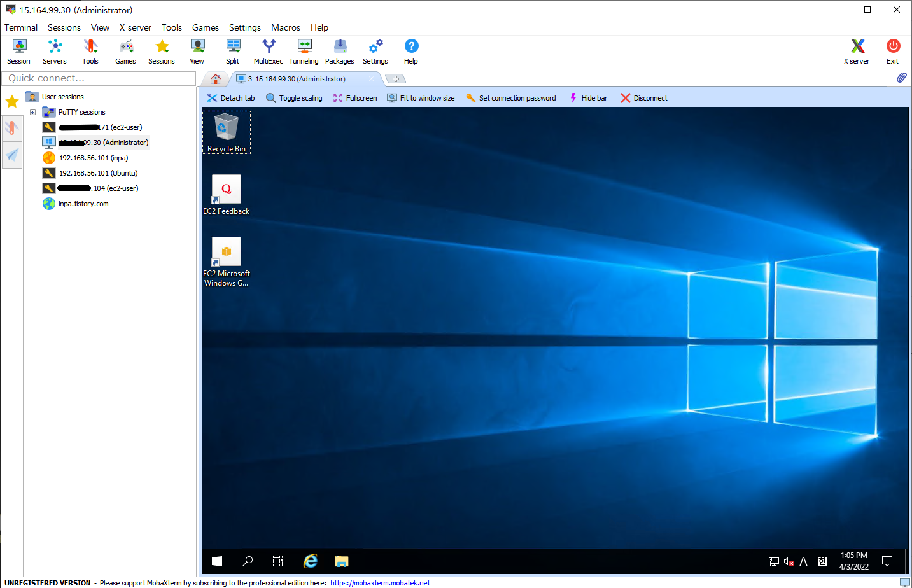Image resolution: width=912 pixels, height=588 pixels.
Task: Open the Sessions menu
Action: tap(64, 27)
